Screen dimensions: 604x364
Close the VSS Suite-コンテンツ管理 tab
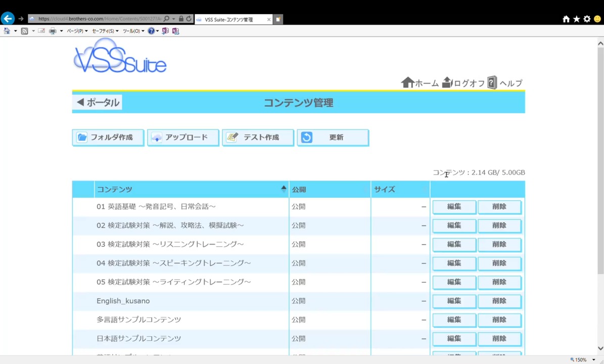269,19
